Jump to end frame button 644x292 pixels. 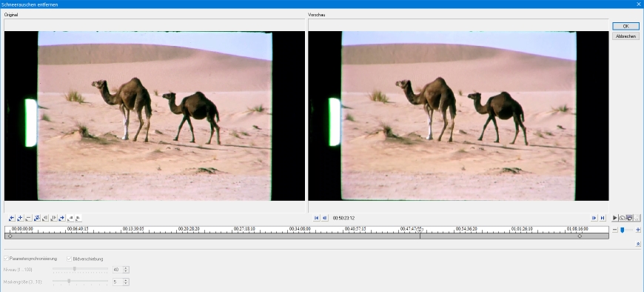point(603,218)
